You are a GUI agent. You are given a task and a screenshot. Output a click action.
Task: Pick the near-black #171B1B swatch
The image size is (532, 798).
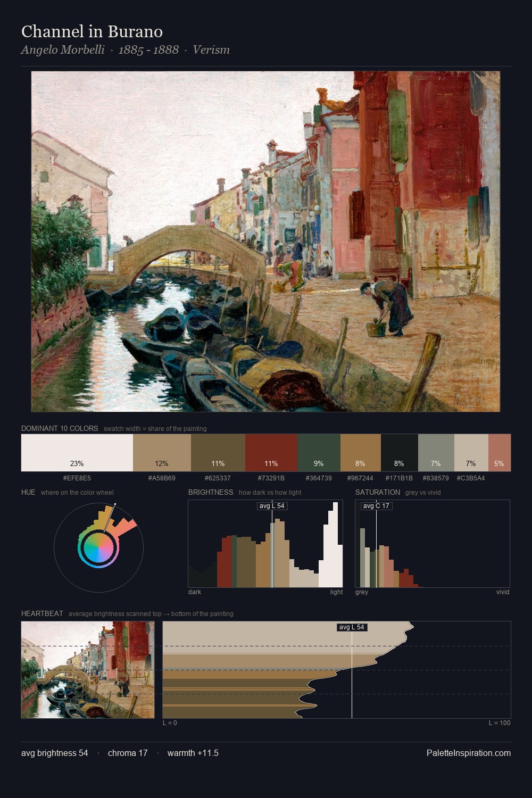tap(400, 453)
